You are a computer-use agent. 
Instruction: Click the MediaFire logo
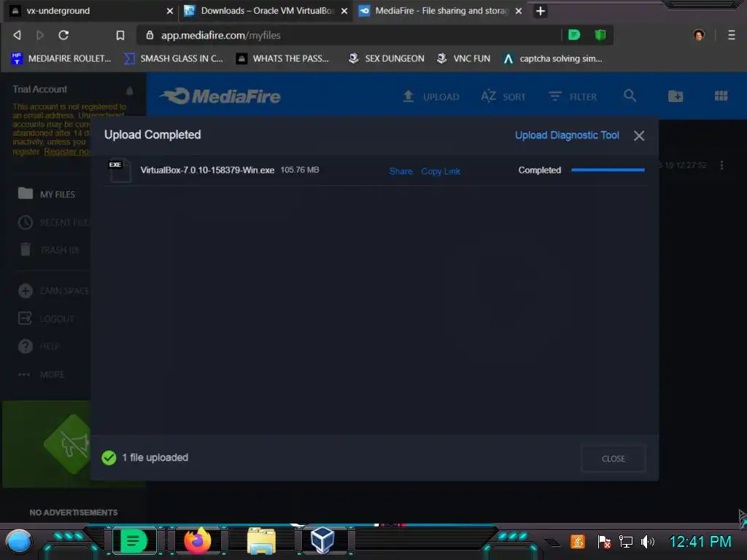[x=220, y=96]
